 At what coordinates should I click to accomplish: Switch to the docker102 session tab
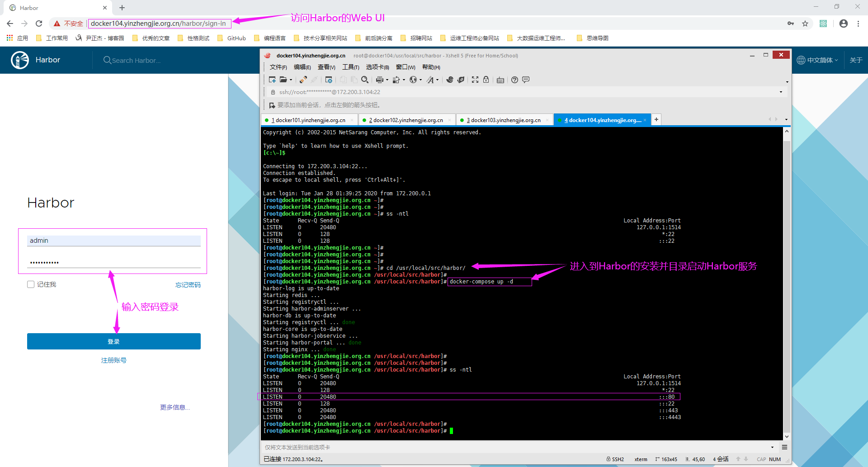tap(407, 120)
